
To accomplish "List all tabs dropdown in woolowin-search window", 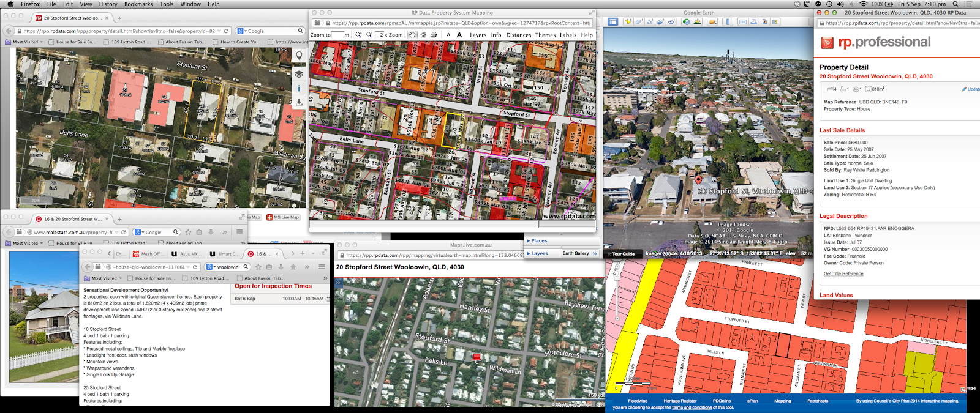I will point(313,253).
